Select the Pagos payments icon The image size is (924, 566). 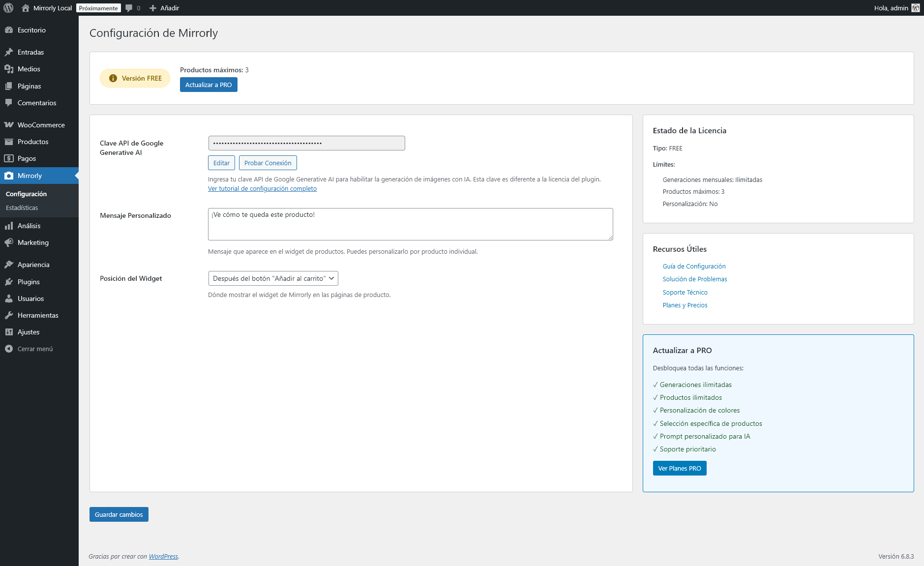pyautogui.click(x=9, y=158)
